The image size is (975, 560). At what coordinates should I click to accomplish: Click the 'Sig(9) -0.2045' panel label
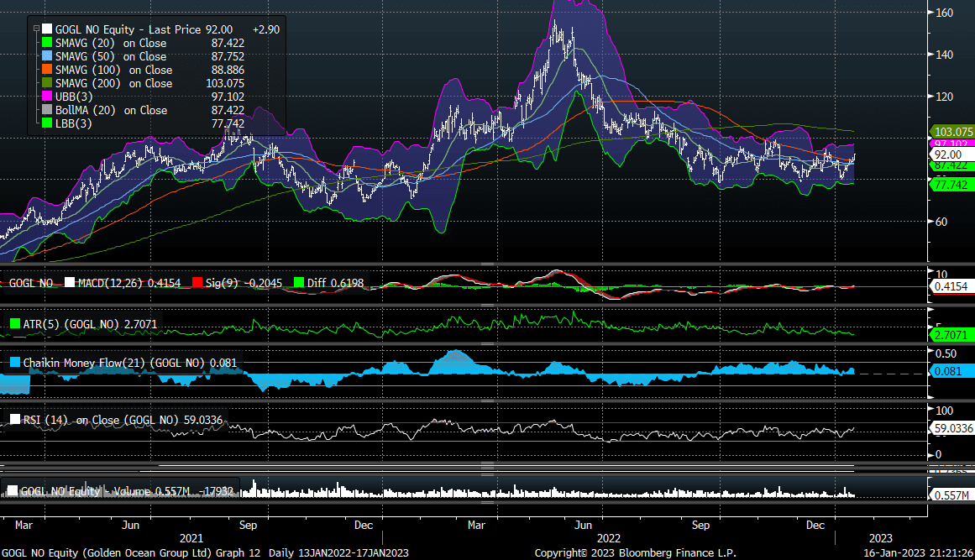point(244,283)
